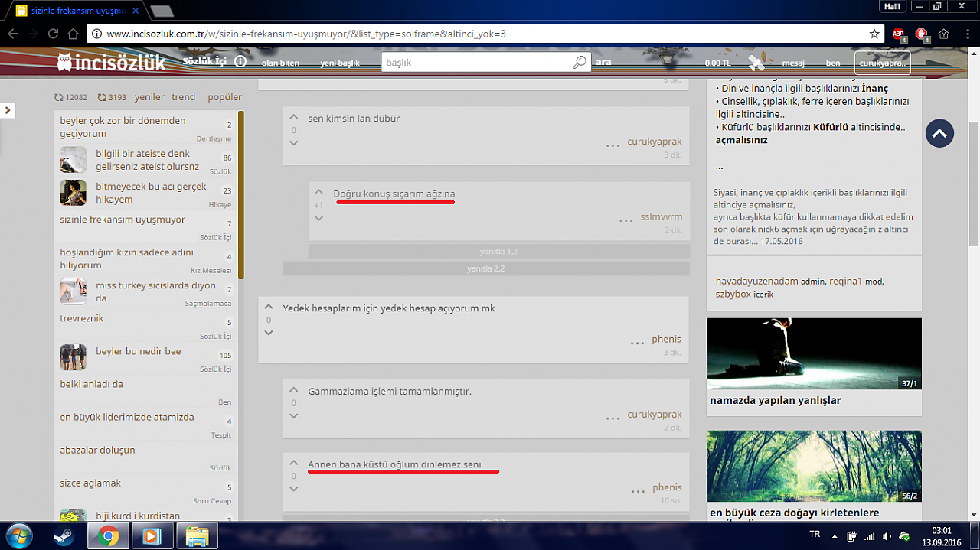This screenshot has height=550, width=980.
Task: Click the 0.00 TL balance
Action: click(717, 63)
